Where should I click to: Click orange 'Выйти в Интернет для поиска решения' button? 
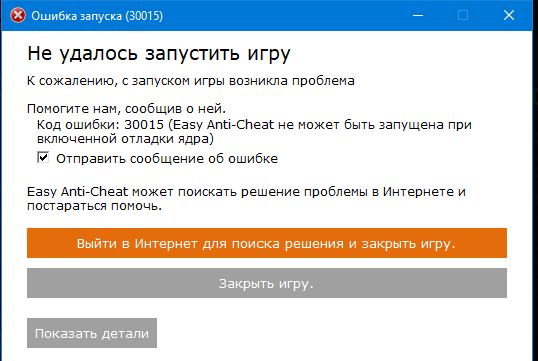(267, 243)
